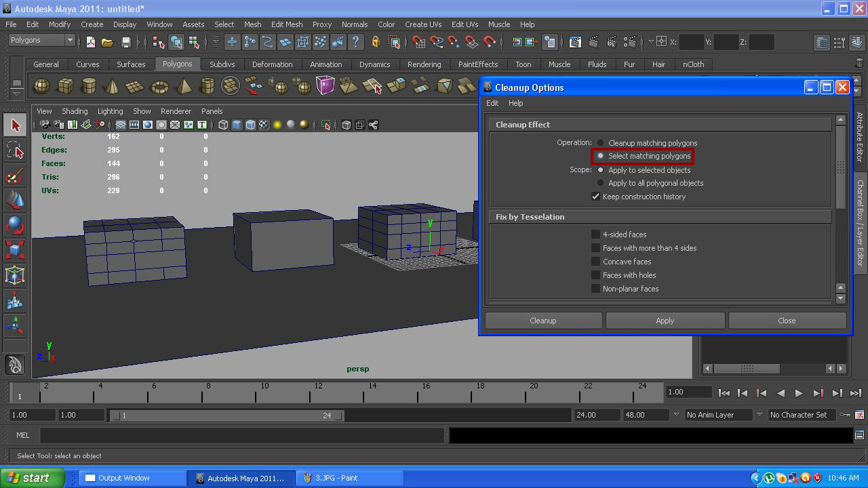This screenshot has height=488, width=868.
Task: Check the 4-sided faces box
Action: tap(595, 235)
